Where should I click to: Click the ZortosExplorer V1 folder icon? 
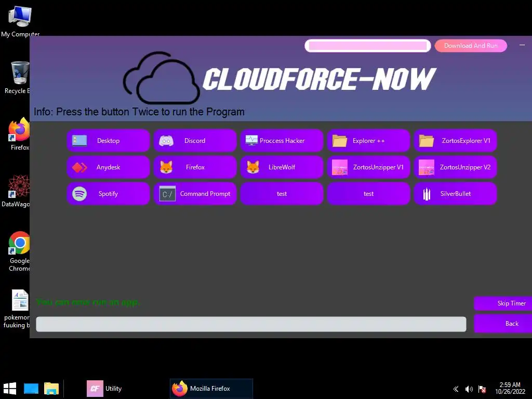[427, 140]
